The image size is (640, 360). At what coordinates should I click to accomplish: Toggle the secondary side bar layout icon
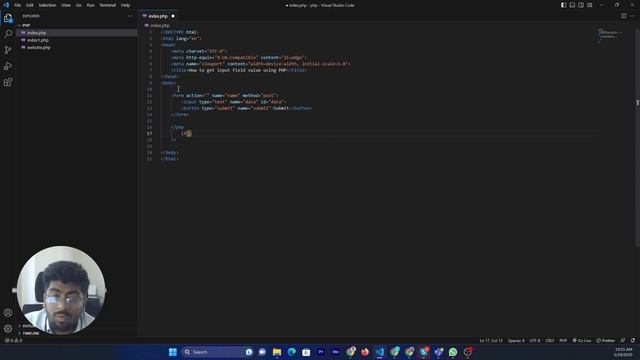(x=581, y=5)
